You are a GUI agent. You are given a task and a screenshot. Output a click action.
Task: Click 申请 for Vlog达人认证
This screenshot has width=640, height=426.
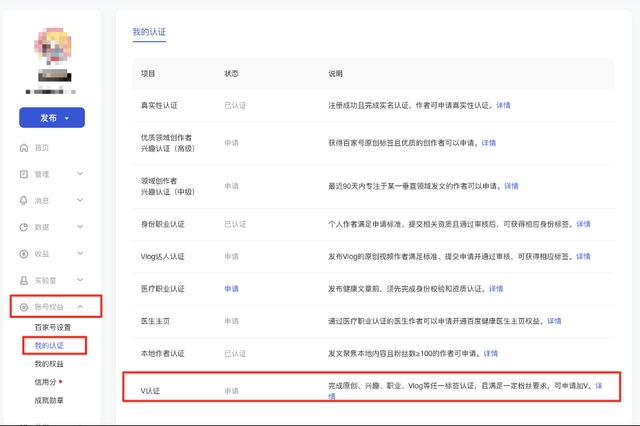(231, 257)
